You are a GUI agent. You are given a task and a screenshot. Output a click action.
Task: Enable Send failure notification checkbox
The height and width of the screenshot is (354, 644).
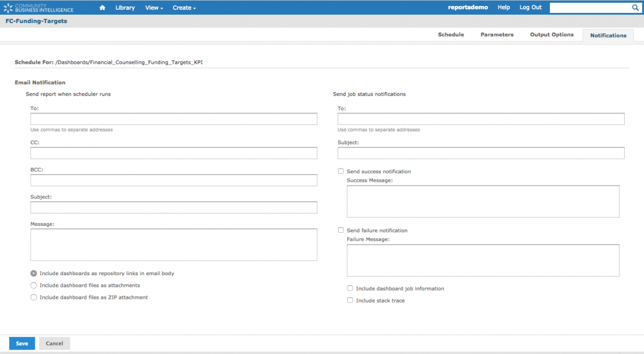point(341,230)
